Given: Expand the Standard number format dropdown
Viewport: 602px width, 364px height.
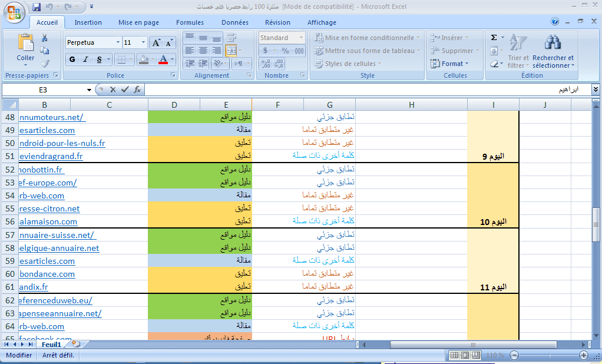Looking at the screenshot, I should [x=301, y=38].
